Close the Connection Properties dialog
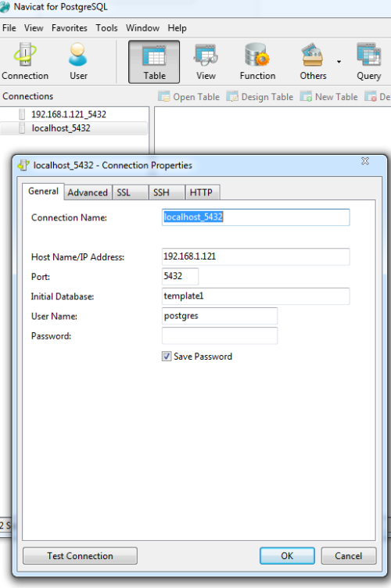Screen dimensions: 391x588 pos(365,161)
